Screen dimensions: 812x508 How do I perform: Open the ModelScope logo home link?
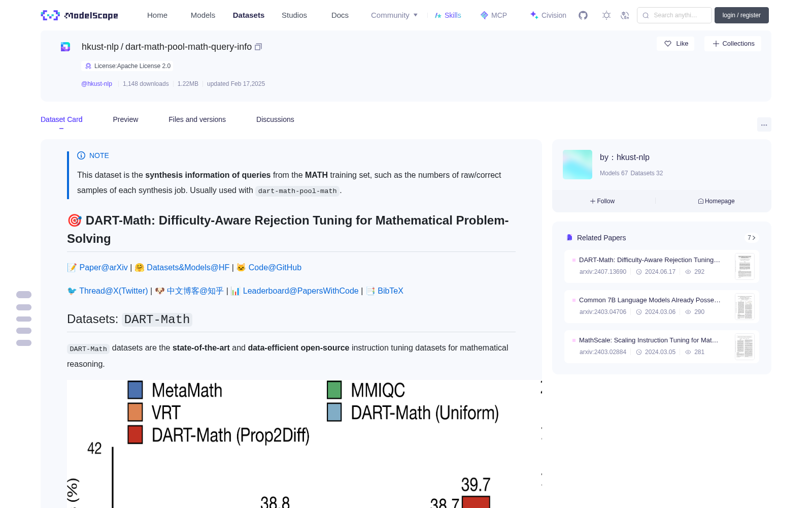click(x=80, y=15)
